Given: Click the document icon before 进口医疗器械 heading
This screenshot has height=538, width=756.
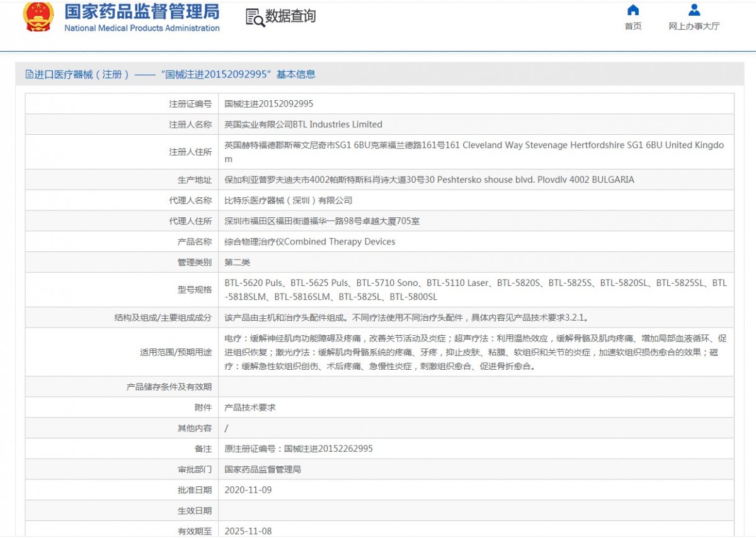Looking at the screenshot, I should point(29,74).
